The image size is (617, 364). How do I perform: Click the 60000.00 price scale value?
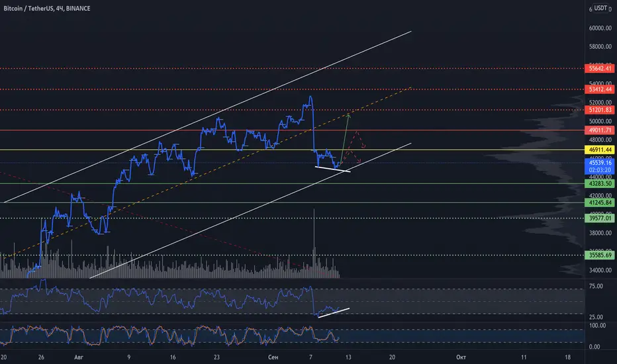click(x=600, y=28)
